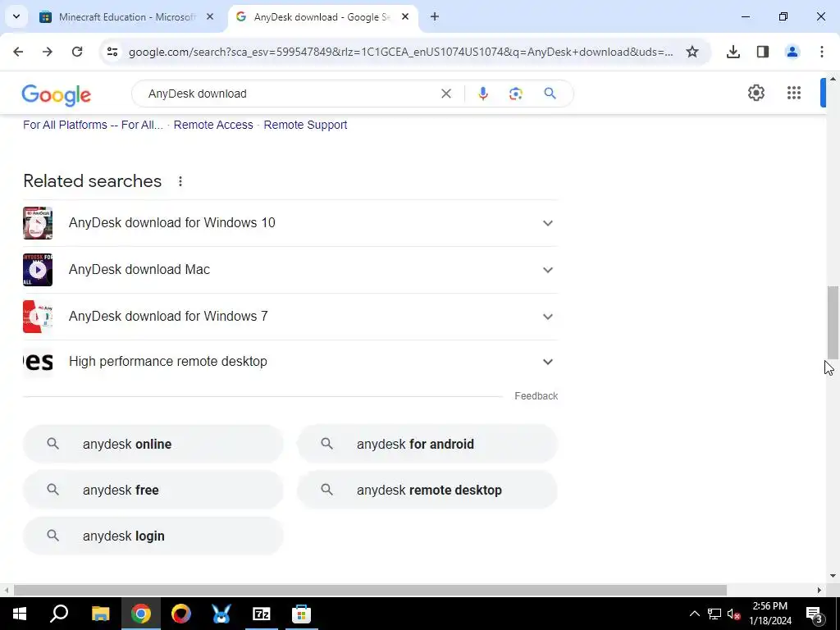
Task: Click the address bar URL
Action: 400,52
